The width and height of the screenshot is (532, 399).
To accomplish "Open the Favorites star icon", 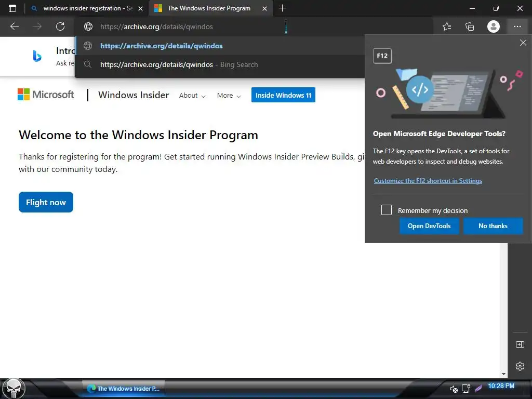I will click(x=447, y=26).
